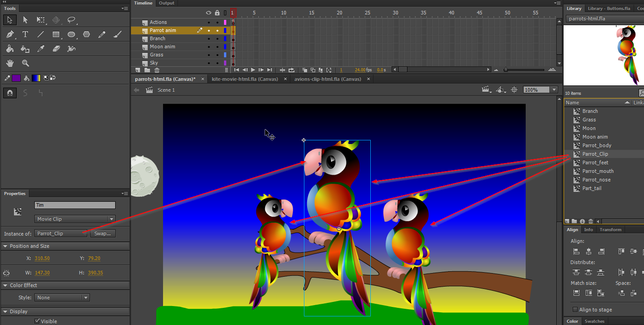Click the Swap... button
This screenshot has height=325, width=644.
(103, 233)
